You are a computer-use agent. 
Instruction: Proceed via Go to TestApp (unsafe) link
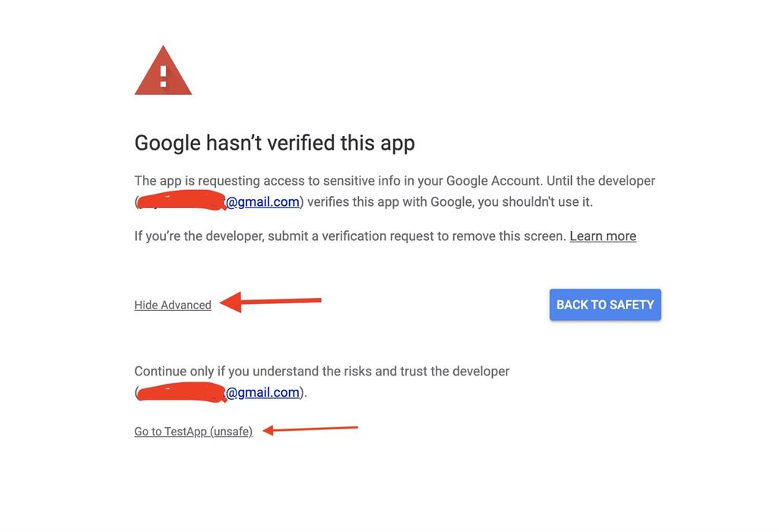point(193,432)
